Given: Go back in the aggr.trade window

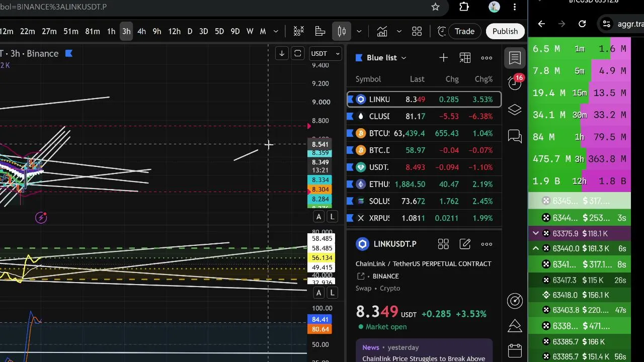Looking at the screenshot, I should (x=541, y=24).
